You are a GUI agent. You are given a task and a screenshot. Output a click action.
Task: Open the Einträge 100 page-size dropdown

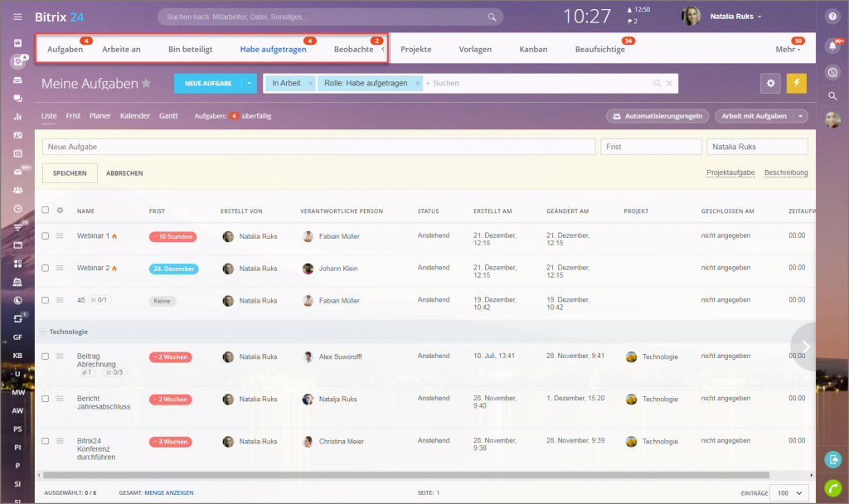coord(789,493)
